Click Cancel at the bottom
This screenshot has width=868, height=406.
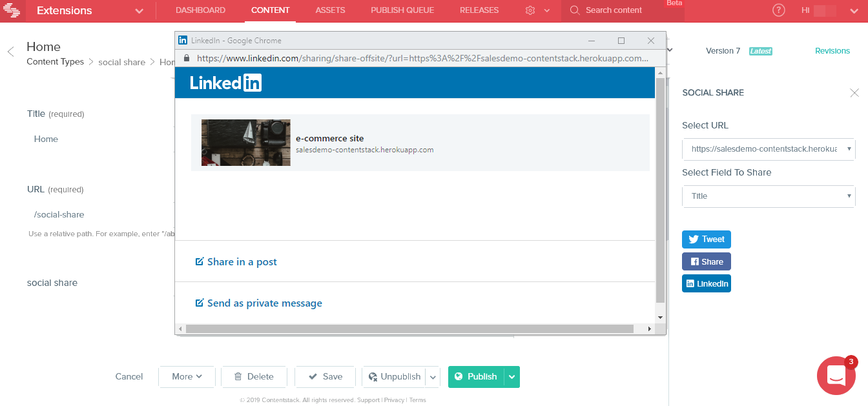129,377
